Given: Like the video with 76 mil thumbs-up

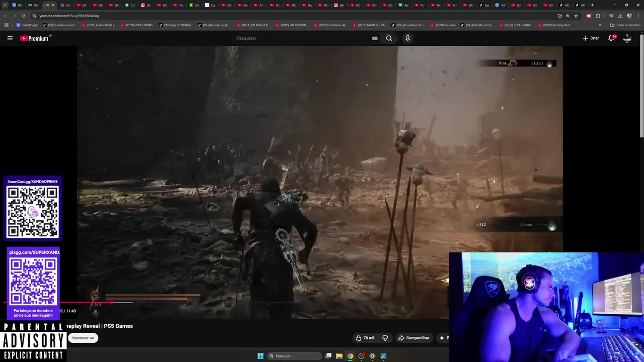Looking at the screenshot, I should click(365, 338).
